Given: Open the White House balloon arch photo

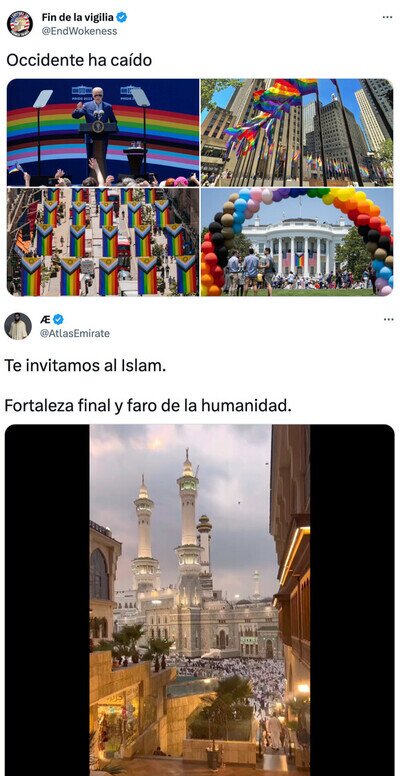Looking at the screenshot, I should (297, 242).
